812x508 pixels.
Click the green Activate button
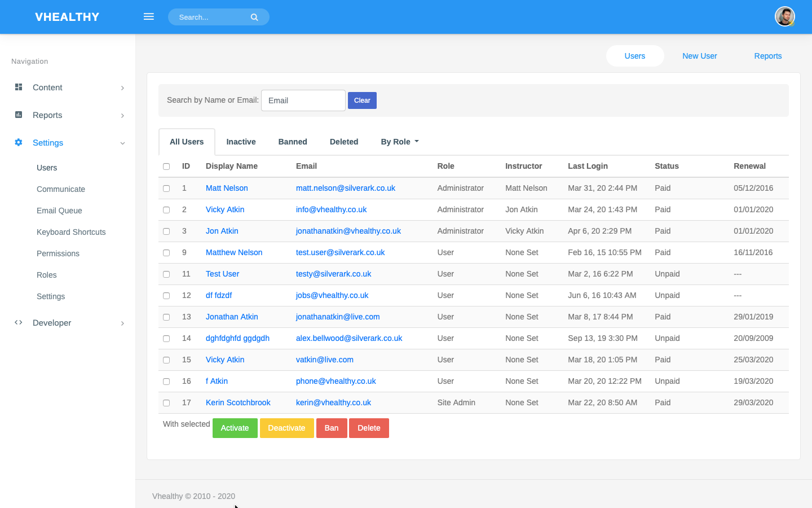pos(235,428)
